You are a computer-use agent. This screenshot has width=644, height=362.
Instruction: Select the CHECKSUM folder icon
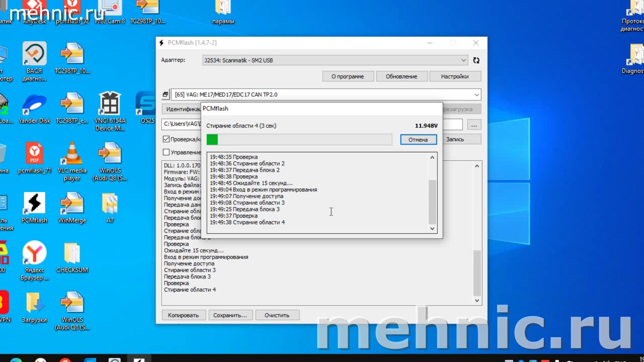click(72, 258)
